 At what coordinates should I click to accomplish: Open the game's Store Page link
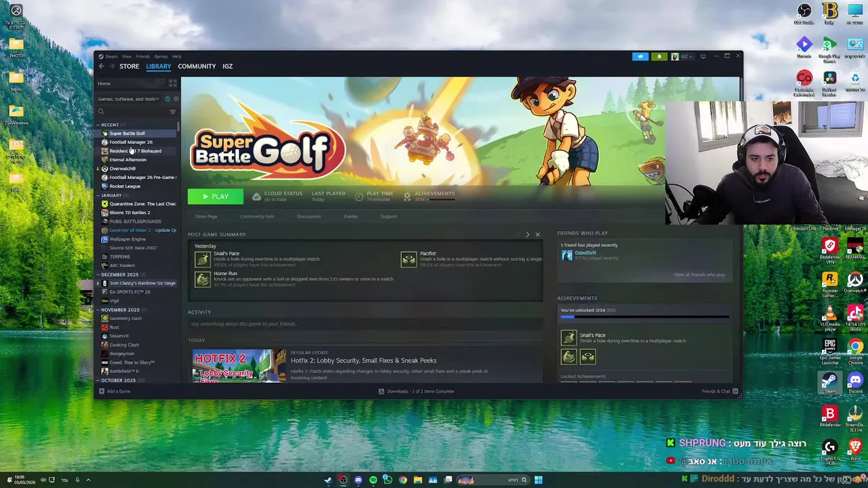click(x=206, y=216)
